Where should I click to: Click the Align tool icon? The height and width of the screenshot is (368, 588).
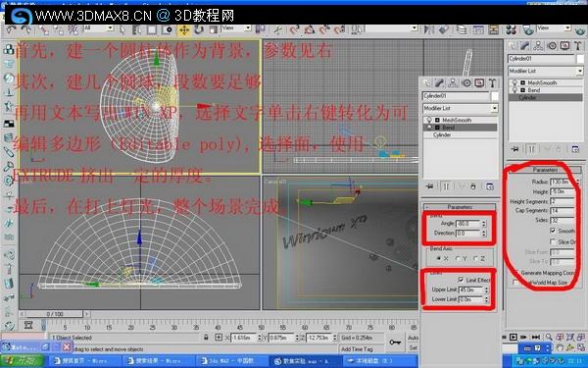pyautogui.click(x=444, y=29)
